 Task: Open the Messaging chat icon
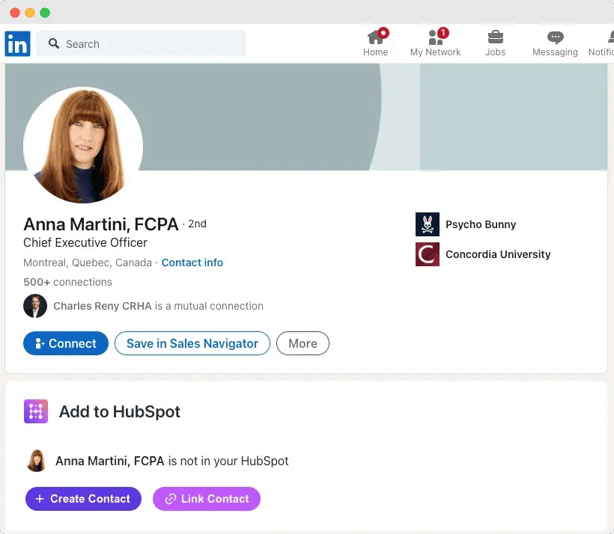(555, 37)
